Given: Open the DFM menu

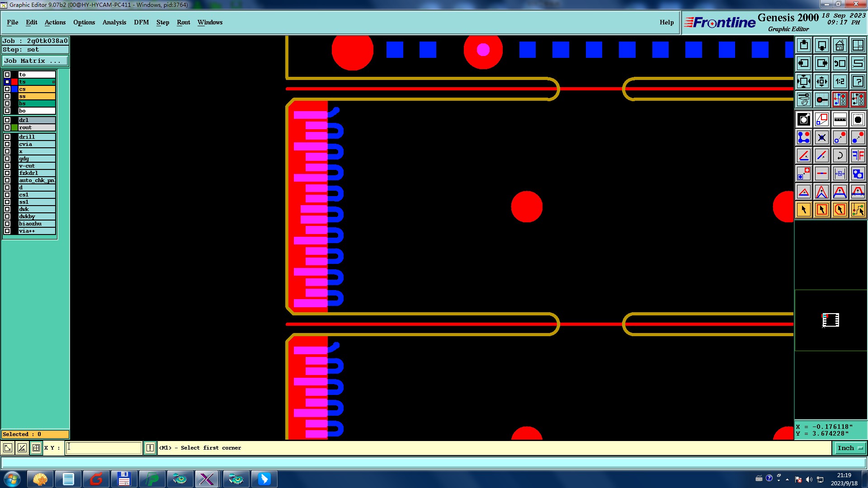Looking at the screenshot, I should (x=141, y=22).
